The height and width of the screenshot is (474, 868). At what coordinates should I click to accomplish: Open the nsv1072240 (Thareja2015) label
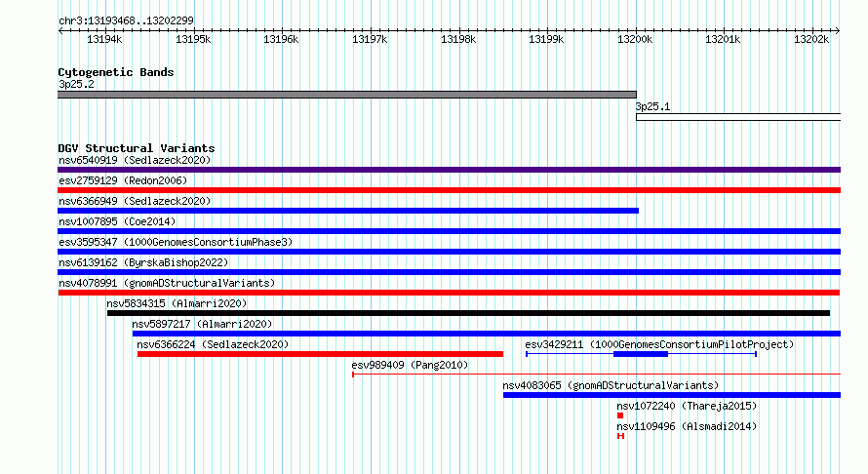click(687, 406)
